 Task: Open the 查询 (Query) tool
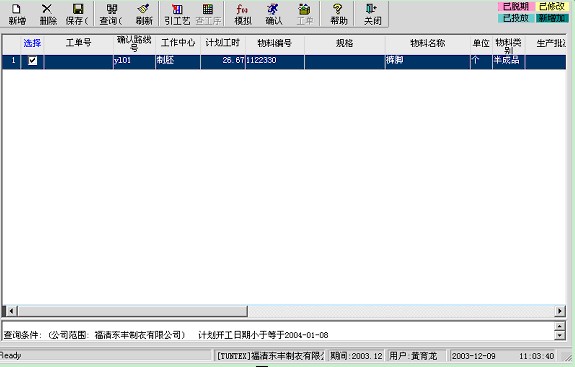click(111, 15)
